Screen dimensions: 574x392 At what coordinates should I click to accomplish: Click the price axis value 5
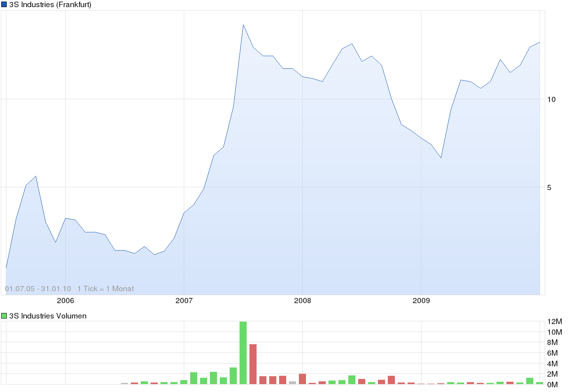[549, 187]
